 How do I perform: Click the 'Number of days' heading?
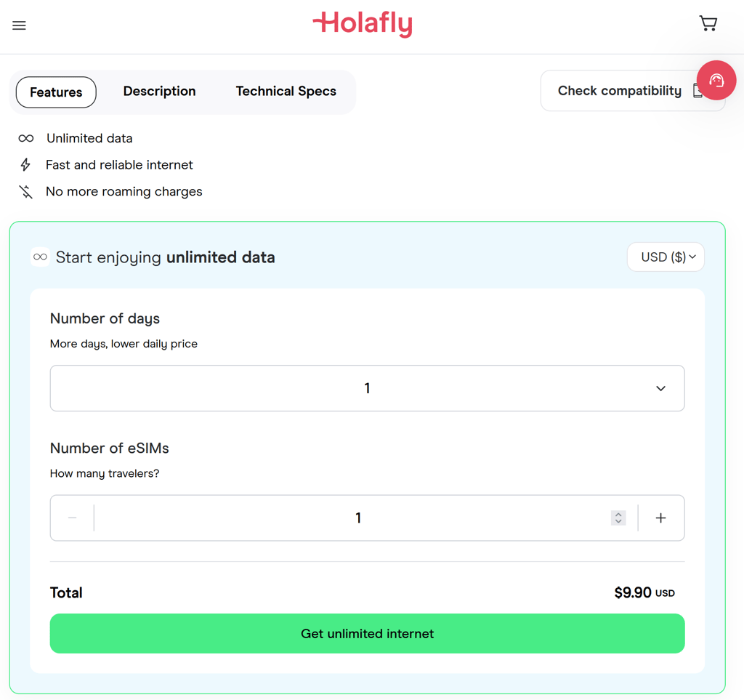[x=105, y=318]
